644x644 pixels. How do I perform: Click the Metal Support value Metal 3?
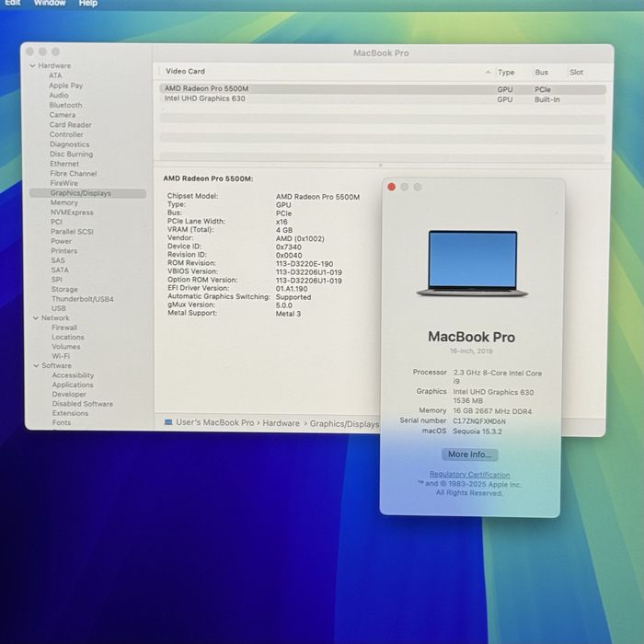[288, 314]
